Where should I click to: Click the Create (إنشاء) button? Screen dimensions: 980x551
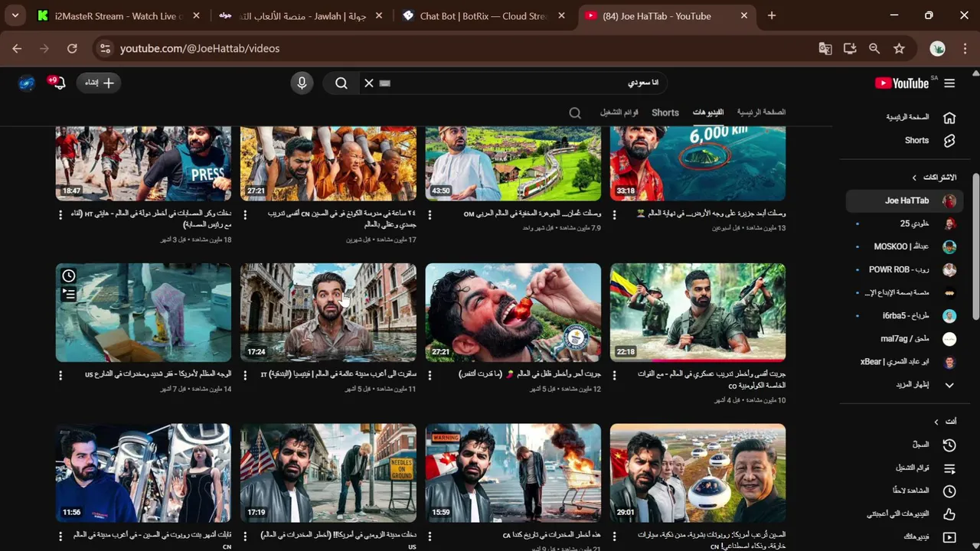(x=98, y=83)
